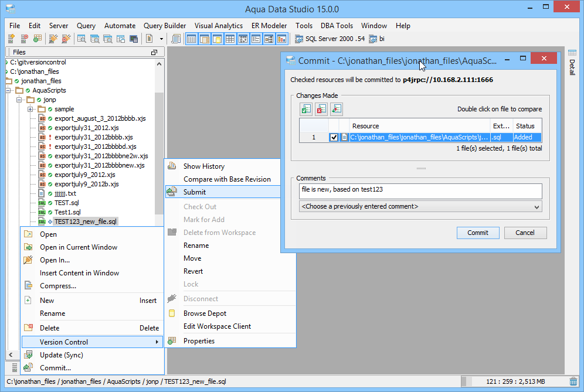Open the first Query Analyzer toolbar icon
The height and width of the screenshot is (392, 584).
coord(82,39)
